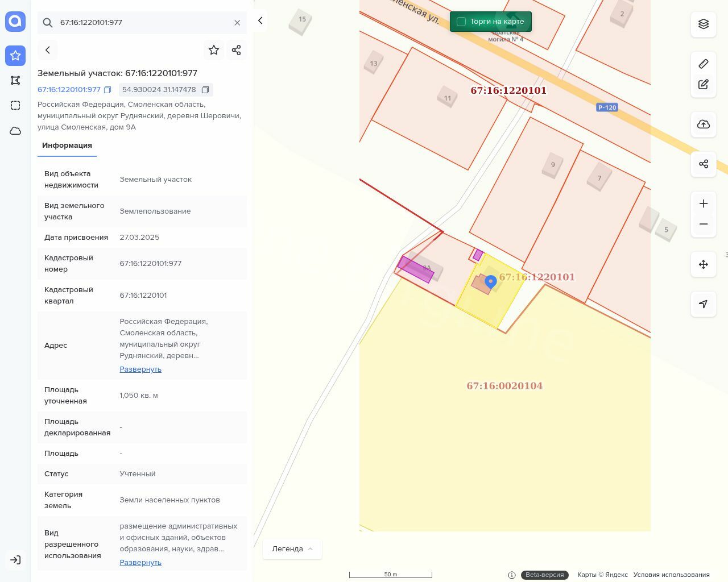The width and height of the screenshot is (728, 582).
Task: Open favorites in left sidebar
Action: click(x=15, y=55)
